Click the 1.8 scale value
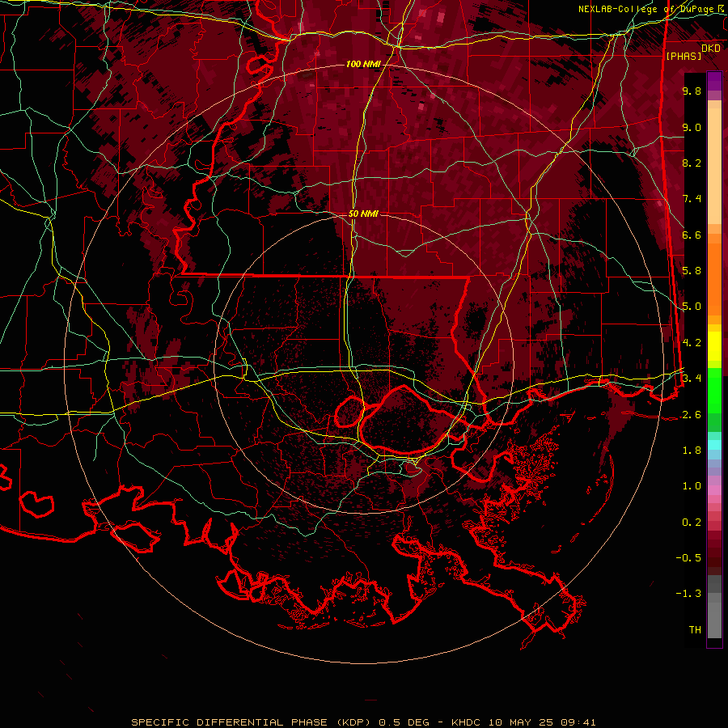The width and height of the screenshot is (728, 728). [692, 451]
